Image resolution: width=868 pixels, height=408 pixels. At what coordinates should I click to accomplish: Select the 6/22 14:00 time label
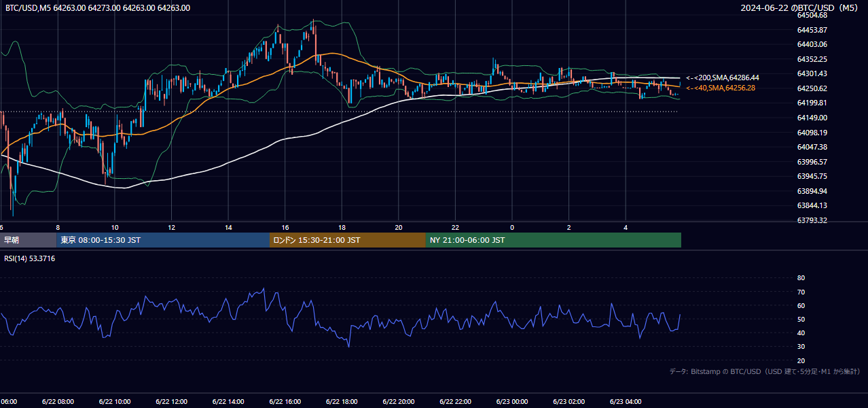(x=228, y=401)
